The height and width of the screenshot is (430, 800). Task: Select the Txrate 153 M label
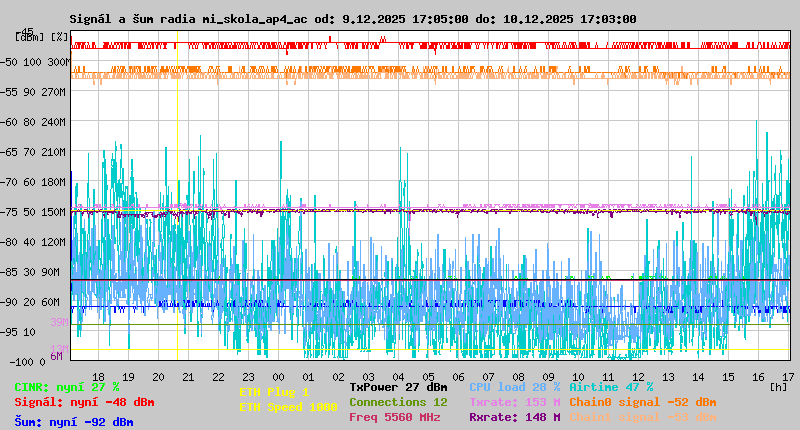pyautogui.click(x=514, y=401)
